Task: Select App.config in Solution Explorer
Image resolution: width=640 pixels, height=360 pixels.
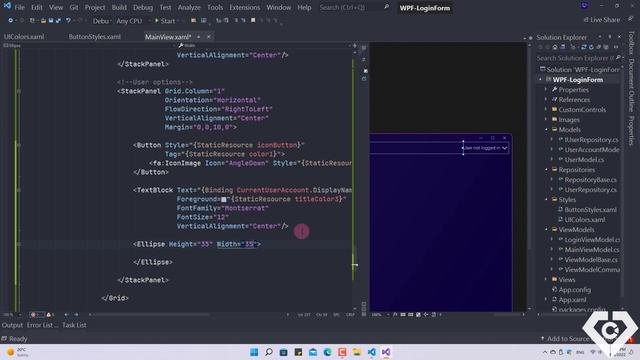Action: pyautogui.click(x=574, y=290)
